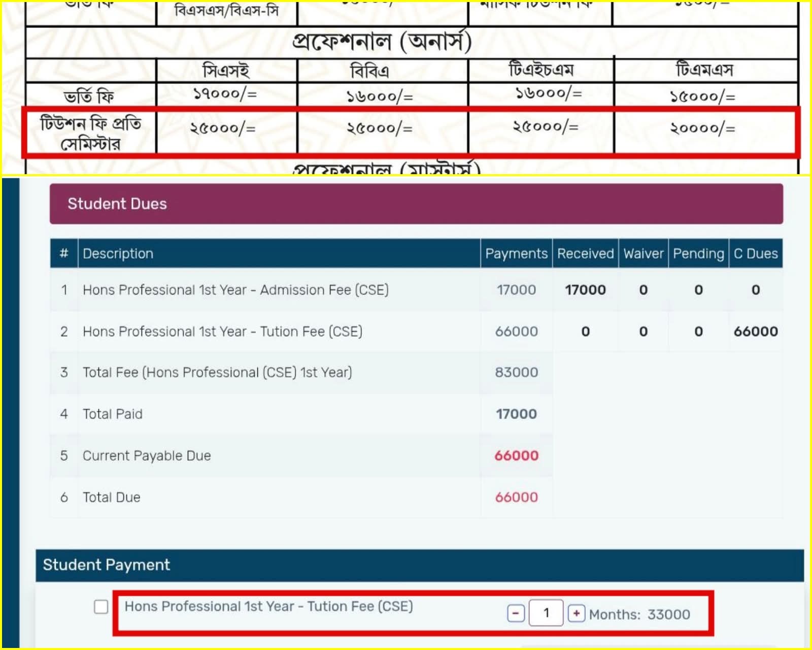Viewport: 812px width, 650px height.
Task: Click Months: 33000 amount label
Action: (x=639, y=614)
